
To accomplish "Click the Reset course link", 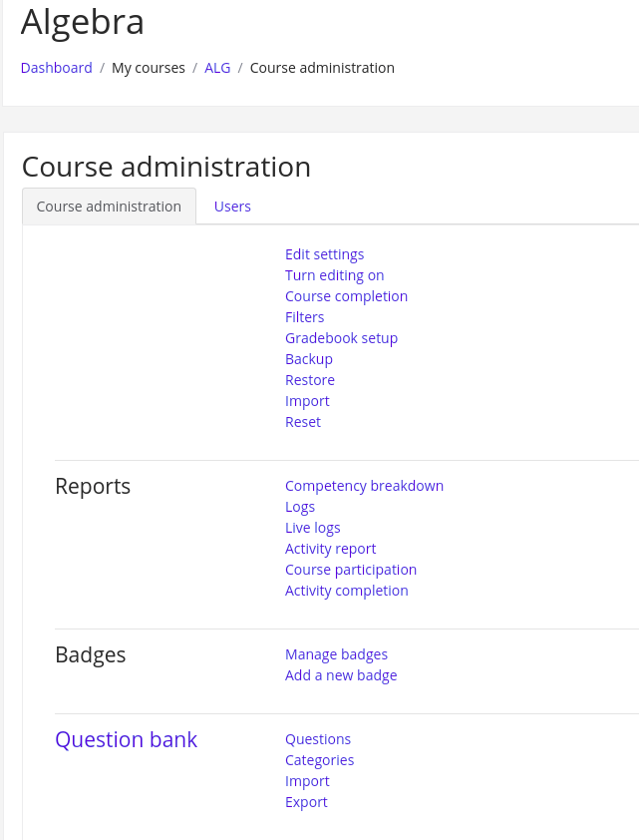I will 302,422.
